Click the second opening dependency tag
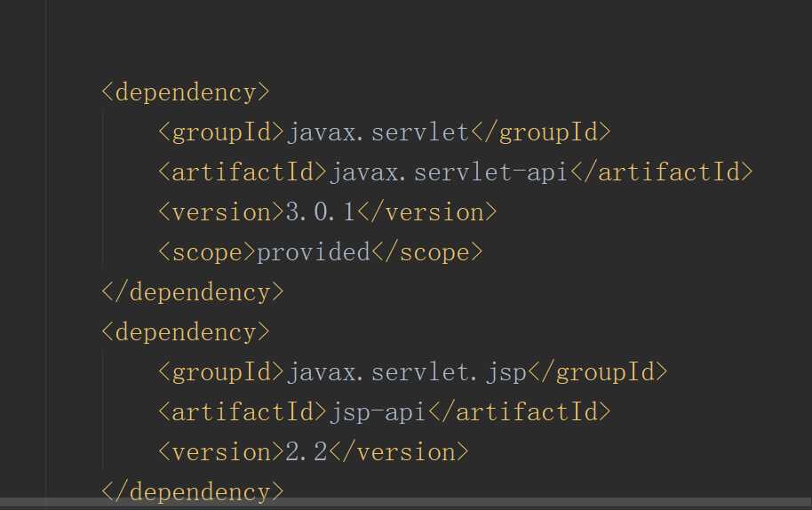This screenshot has height=510, width=812. coord(185,332)
